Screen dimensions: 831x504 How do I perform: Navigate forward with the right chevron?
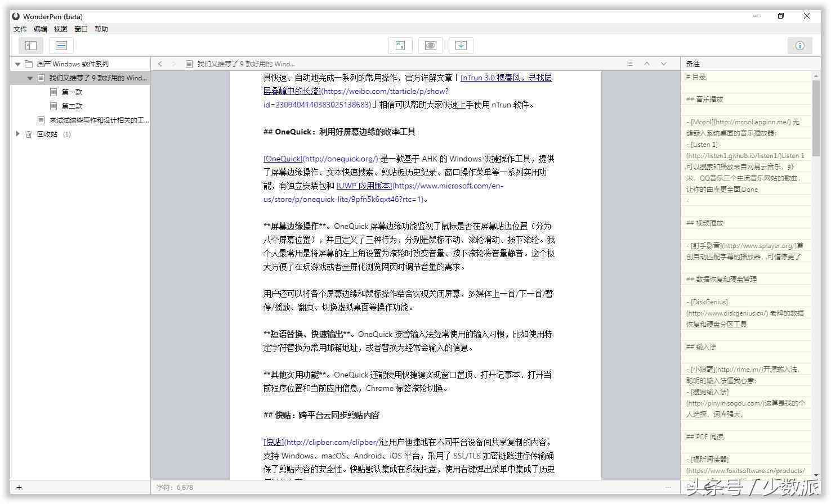pyautogui.click(x=173, y=64)
